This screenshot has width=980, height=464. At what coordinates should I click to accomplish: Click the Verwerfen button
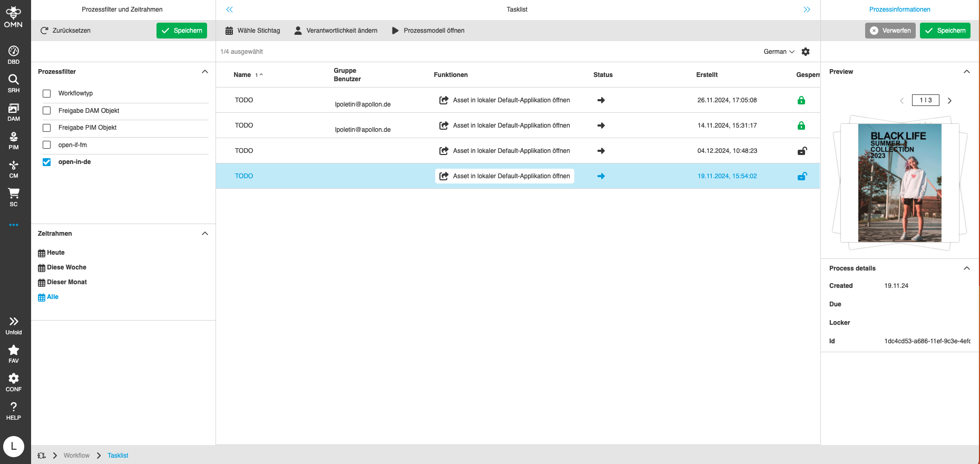tap(890, 31)
